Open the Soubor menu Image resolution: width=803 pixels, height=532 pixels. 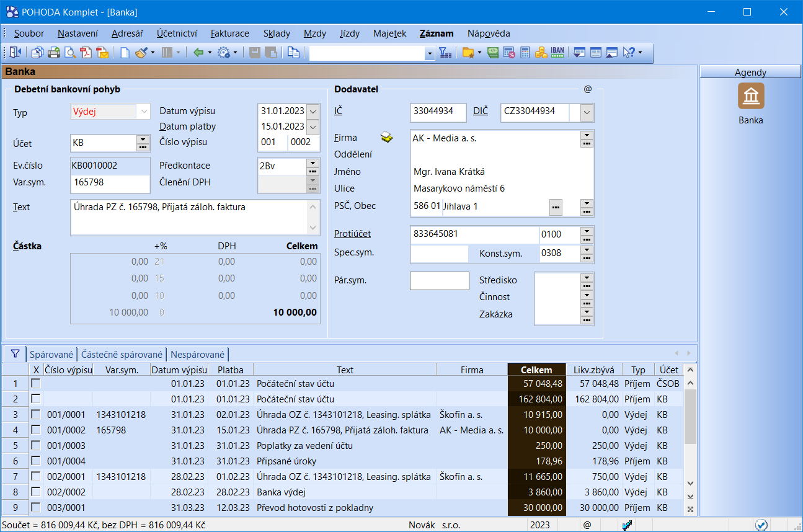29,33
